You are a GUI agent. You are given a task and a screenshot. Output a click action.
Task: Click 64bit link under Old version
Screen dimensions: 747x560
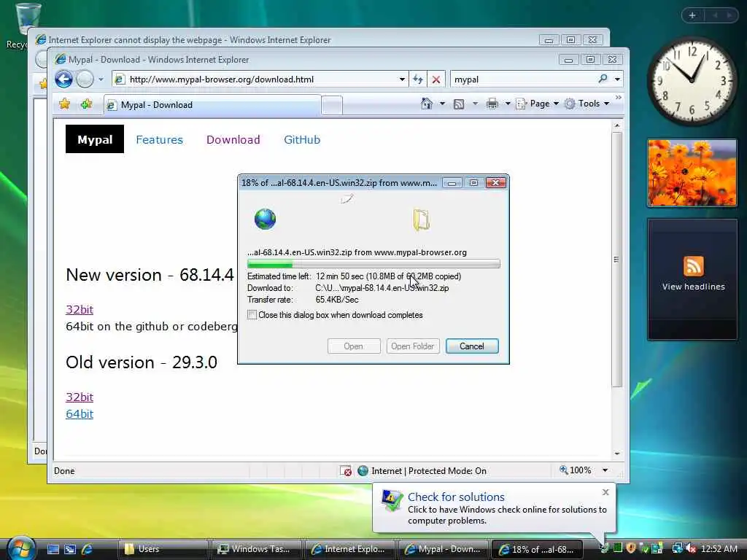(79, 414)
